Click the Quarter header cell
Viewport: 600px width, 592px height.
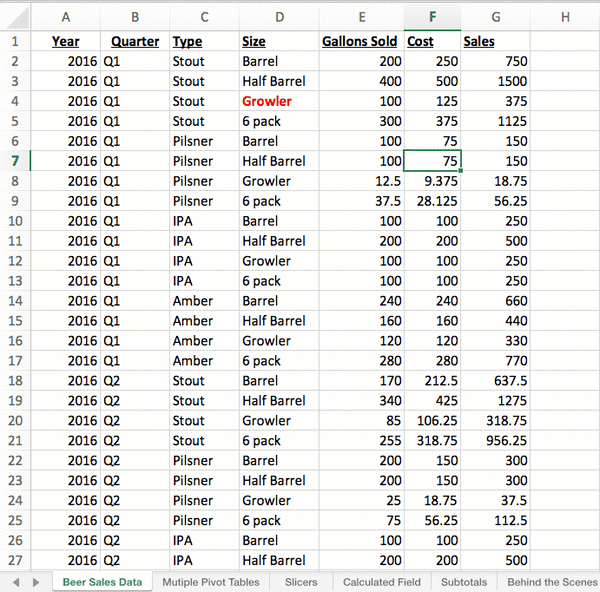tap(135, 41)
